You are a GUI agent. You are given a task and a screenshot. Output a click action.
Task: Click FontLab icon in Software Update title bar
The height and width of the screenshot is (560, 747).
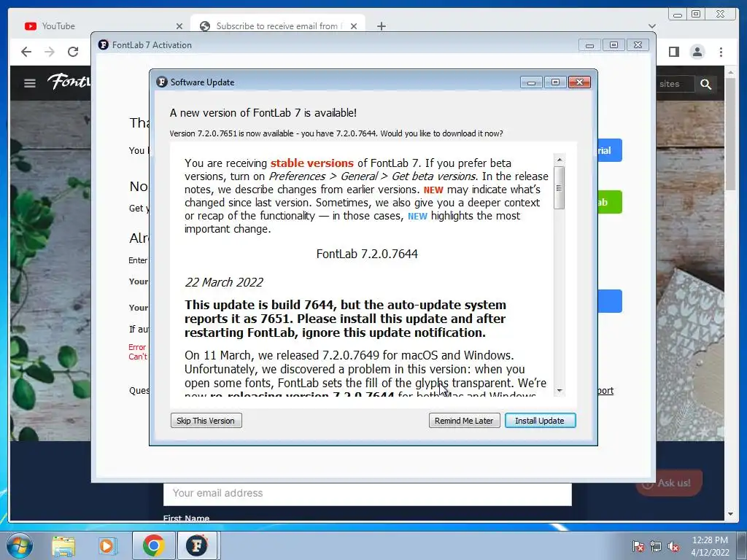pos(162,82)
